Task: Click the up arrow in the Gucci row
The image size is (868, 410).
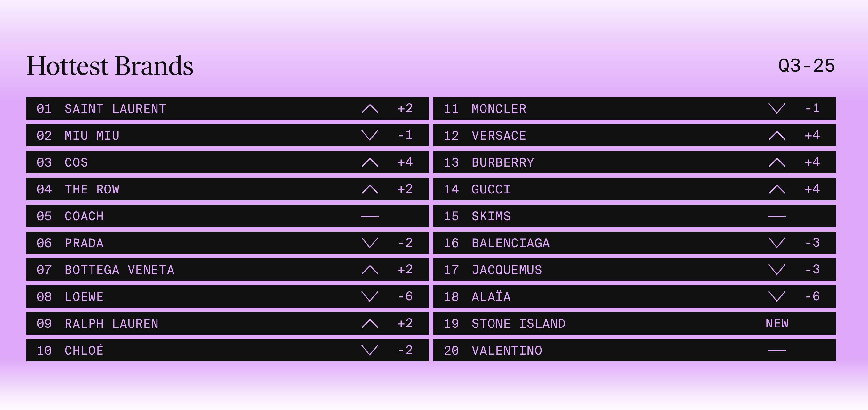Action: (x=777, y=190)
